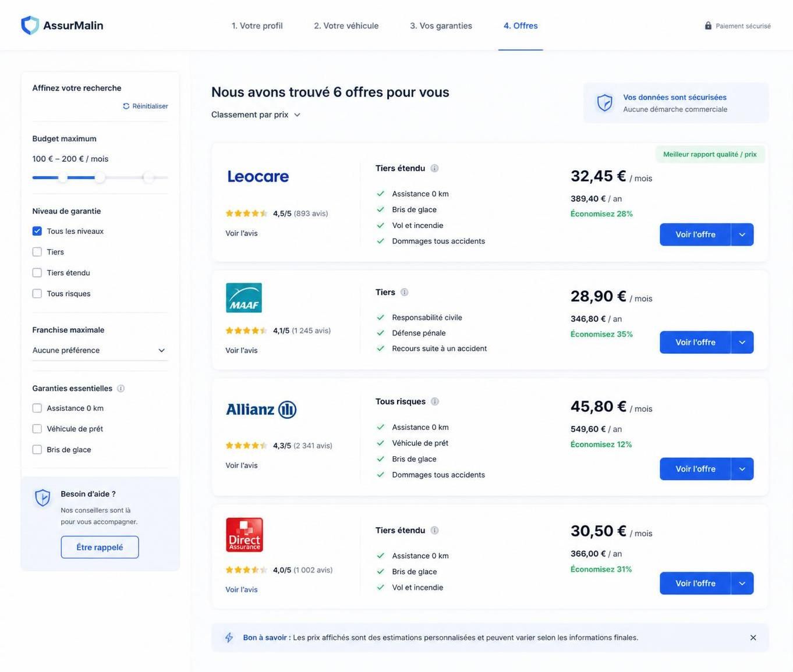The image size is (793, 672).
Task: Click Dommages tous accidents in Leocare offer
Action: [438, 241]
